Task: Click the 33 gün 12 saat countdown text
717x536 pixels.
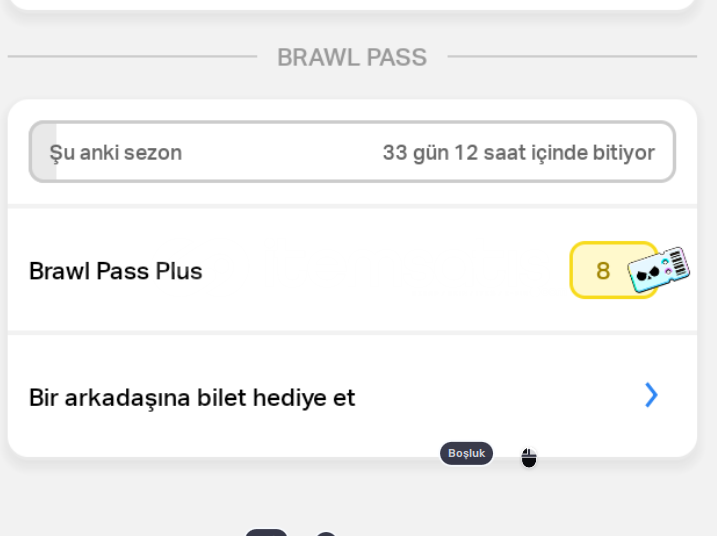Action: click(x=519, y=153)
